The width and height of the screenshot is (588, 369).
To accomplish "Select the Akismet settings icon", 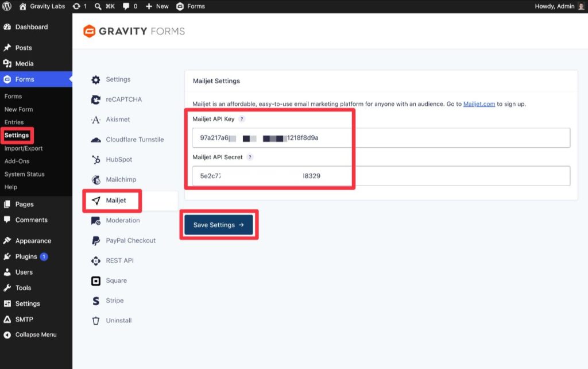I will tap(96, 120).
